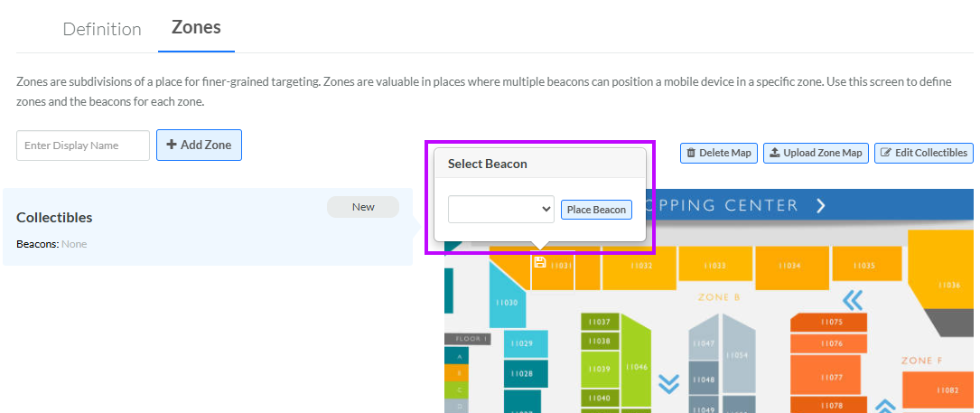The image size is (980, 413).
Task: Click the right chevron on the Shopping Center banner
Action: click(821, 205)
